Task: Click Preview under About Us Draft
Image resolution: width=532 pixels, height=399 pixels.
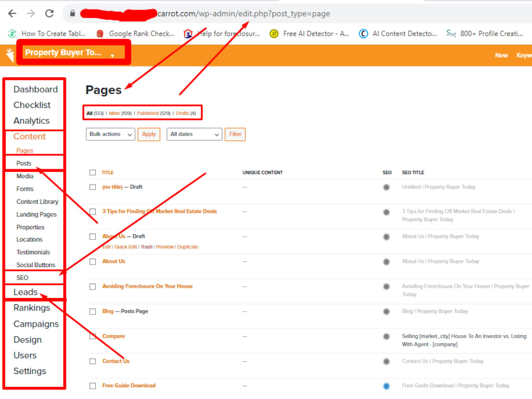Action: coord(165,247)
